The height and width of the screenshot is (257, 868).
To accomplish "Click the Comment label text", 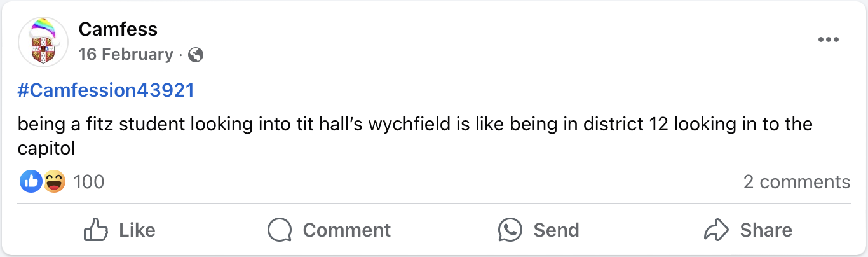I will coord(346,230).
